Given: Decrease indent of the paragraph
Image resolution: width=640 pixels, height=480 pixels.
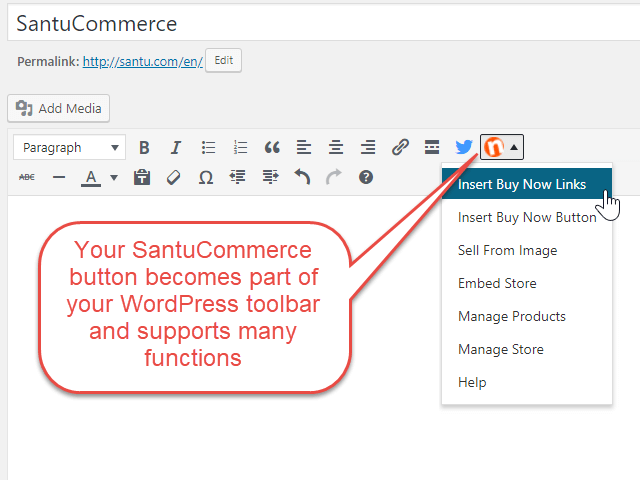Looking at the screenshot, I should coord(238,177).
